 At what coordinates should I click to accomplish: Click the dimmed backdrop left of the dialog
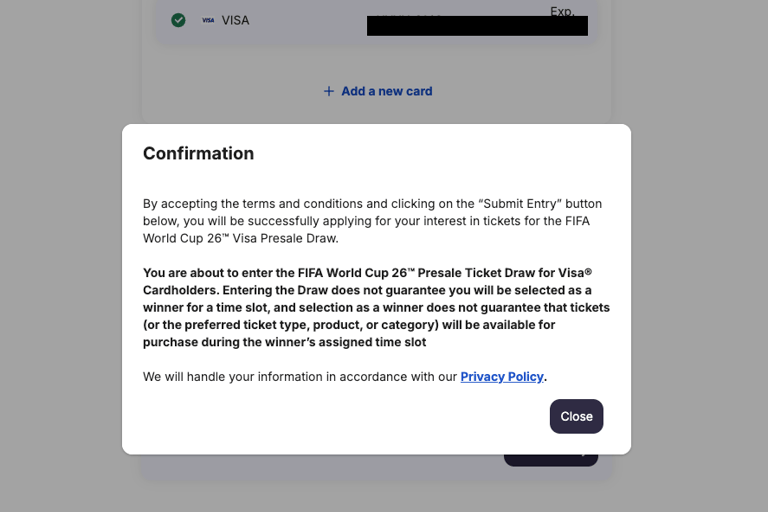pyautogui.click(x=61, y=289)
